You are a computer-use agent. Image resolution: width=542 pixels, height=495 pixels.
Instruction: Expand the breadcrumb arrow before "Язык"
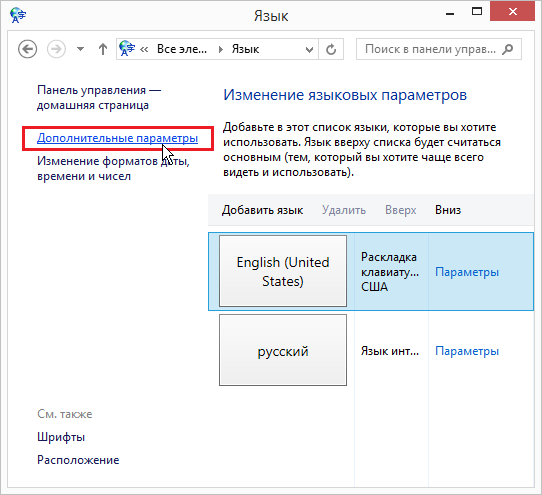point(221,49)
